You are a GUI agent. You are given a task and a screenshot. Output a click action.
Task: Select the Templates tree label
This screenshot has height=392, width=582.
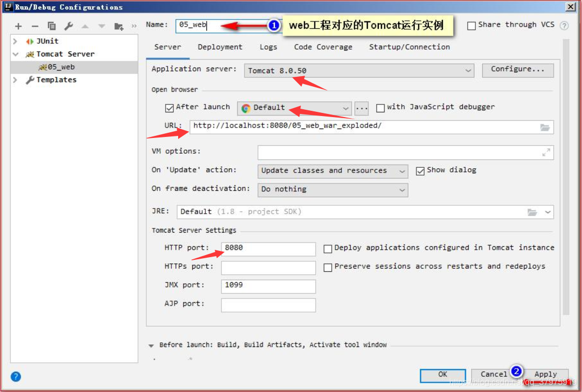pyautogui.click(x=56, y=80)
